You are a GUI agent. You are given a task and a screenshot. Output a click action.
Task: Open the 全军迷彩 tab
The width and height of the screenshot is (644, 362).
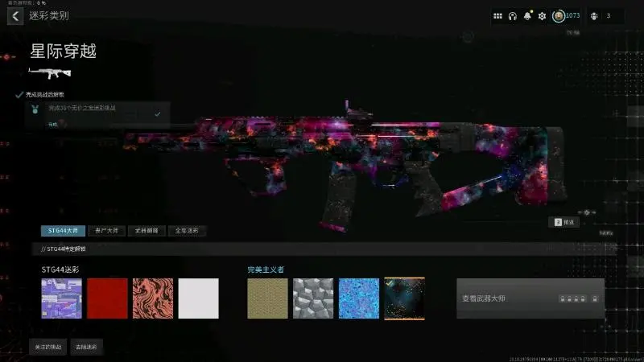tap(187, 231)
